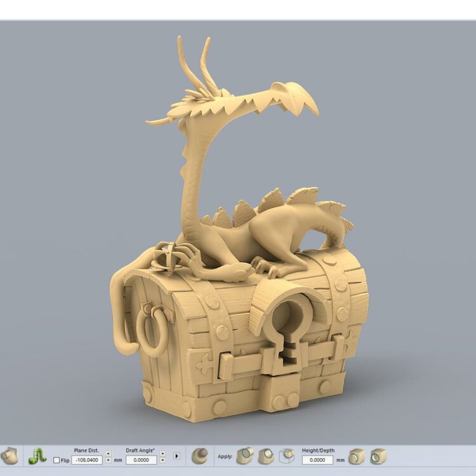Select the green worm curve tool
The height and width of the screenshot is (476, 476).
(37, 456)
